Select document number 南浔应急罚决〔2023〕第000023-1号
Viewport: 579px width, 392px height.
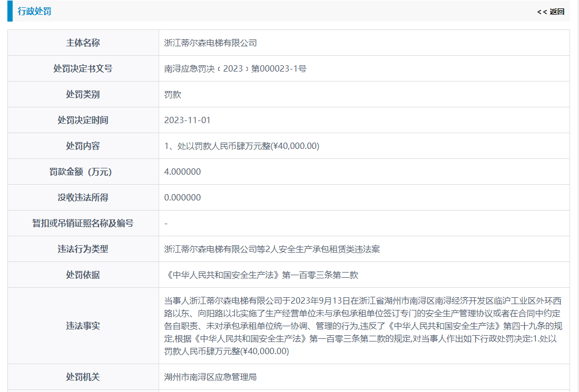(x=235, y=68)
